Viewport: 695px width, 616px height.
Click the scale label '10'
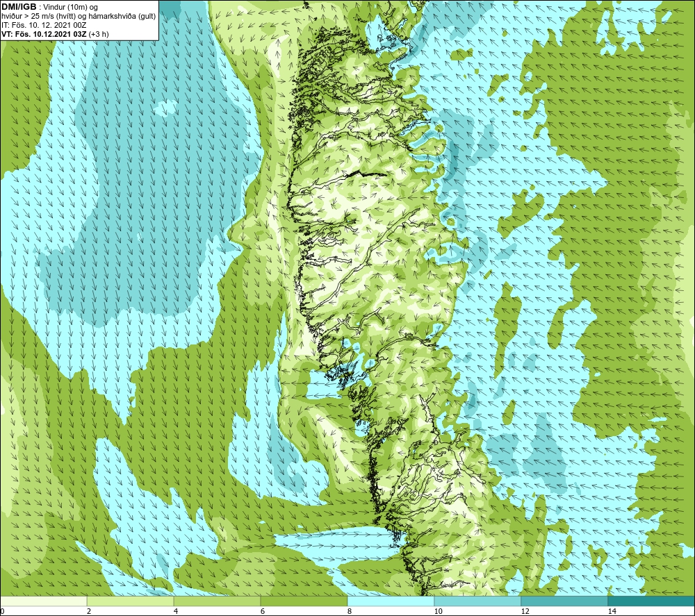point(438,611)
